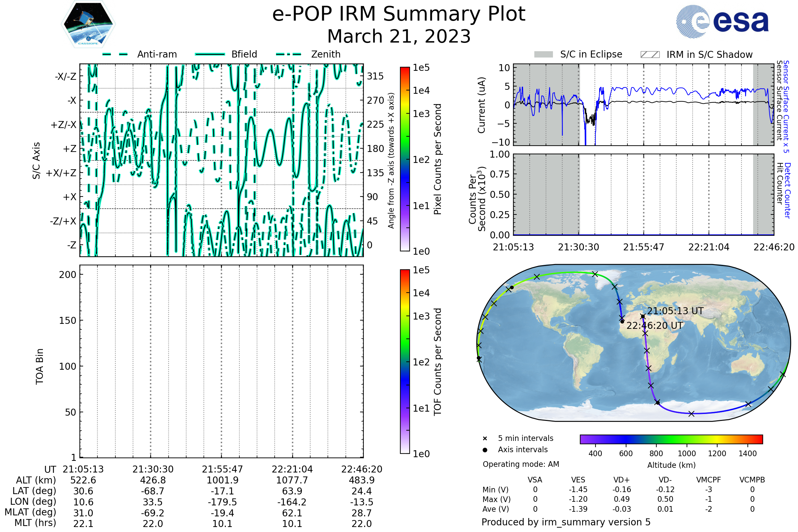Click the Produced by irm_summary version text
The width and height of the screenshot is (798, 532).
tap(566, 522)
